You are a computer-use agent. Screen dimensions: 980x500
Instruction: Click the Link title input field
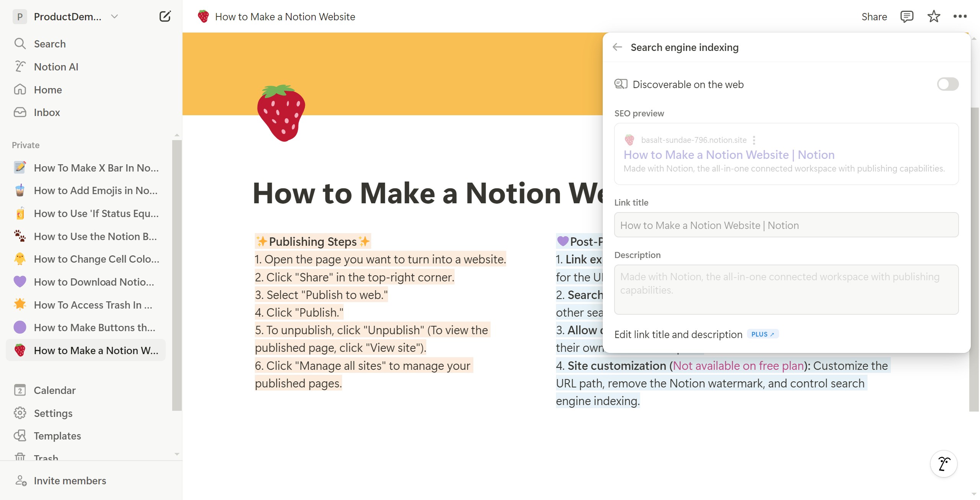click(x=786, y=225)
